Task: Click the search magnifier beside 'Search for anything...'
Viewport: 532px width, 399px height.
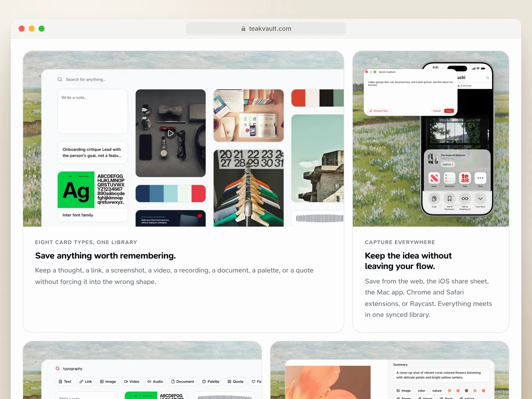Action: [x=60, y=79]
